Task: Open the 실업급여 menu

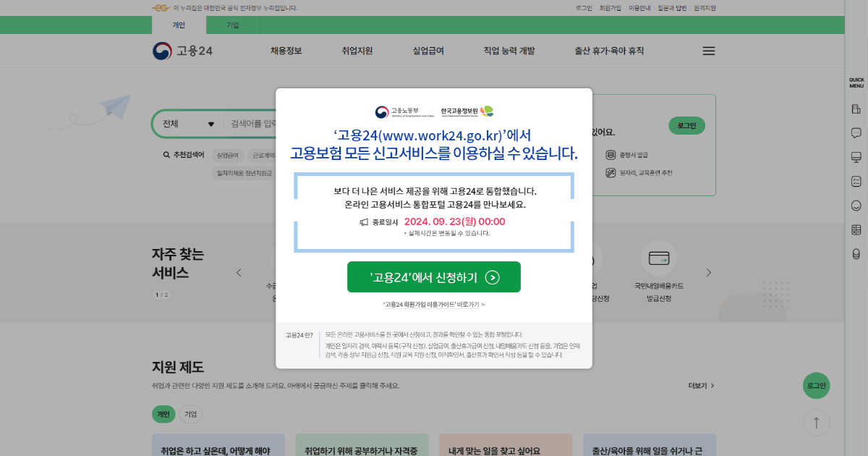Action: tap(428, 51)
